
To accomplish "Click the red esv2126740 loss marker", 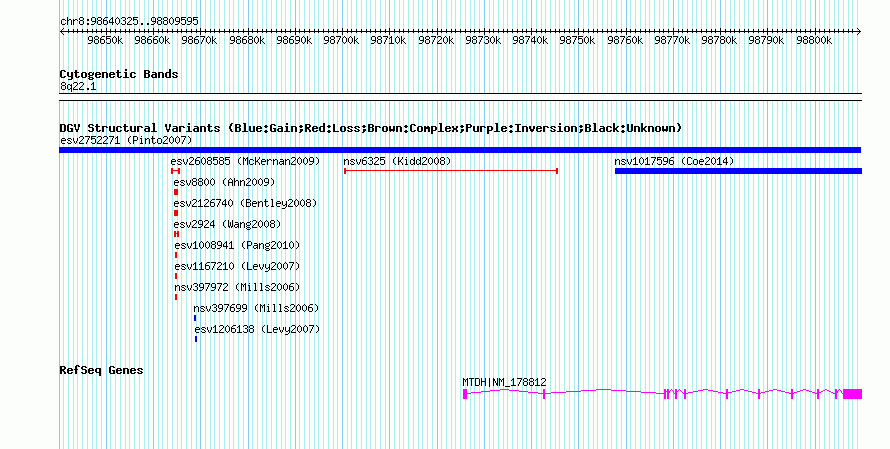I will (176, 213).
